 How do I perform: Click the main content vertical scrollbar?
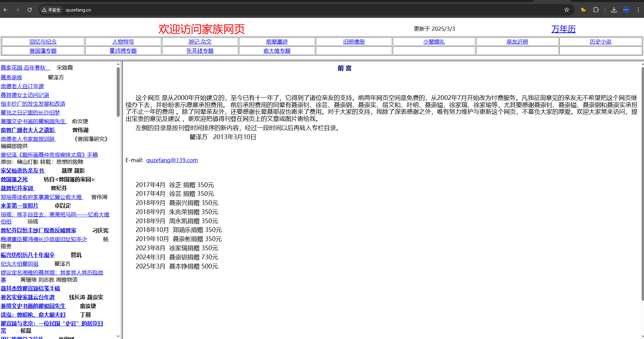[642, 182]
